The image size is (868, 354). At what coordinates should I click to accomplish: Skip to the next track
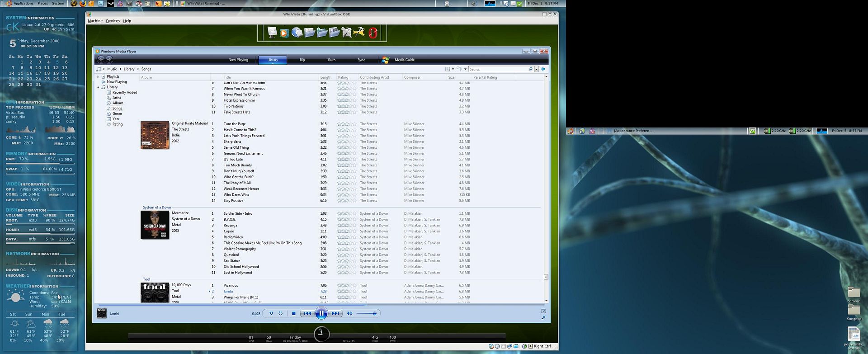335,313
